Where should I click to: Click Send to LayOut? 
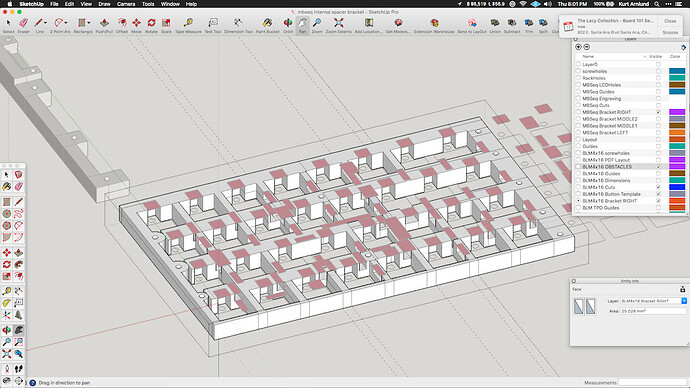(x=472, y=26)
